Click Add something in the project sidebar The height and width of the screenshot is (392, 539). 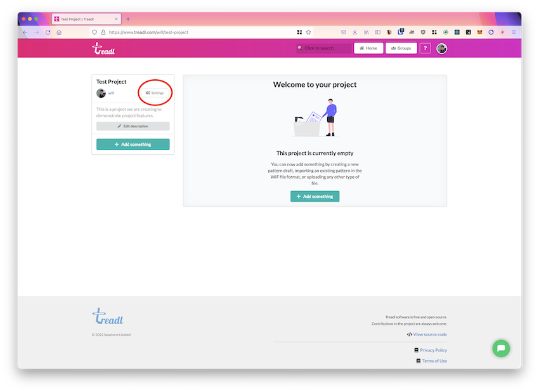pyautogui.click(x=133, y=145)
